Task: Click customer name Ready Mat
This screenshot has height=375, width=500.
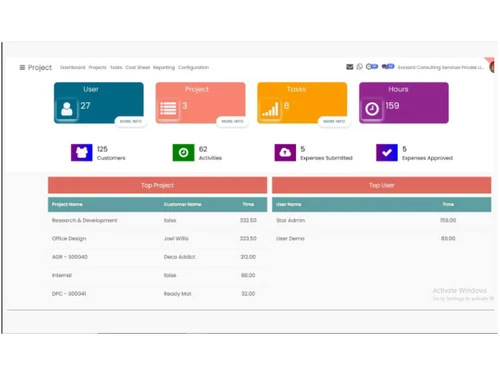Action: click(177, 294)
